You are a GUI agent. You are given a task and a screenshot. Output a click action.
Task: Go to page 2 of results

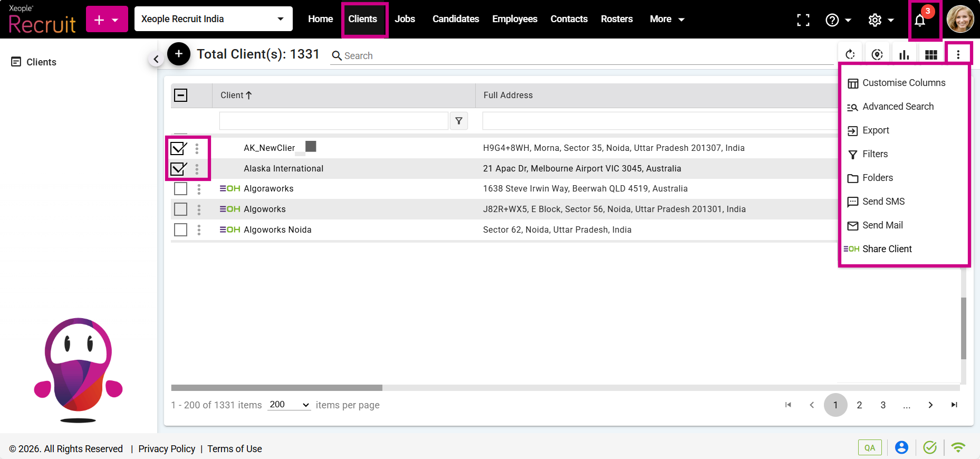[859, 405]
